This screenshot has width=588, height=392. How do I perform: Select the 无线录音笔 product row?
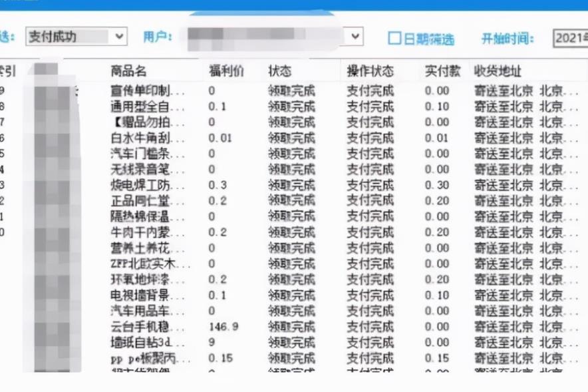tap(140, 170)
